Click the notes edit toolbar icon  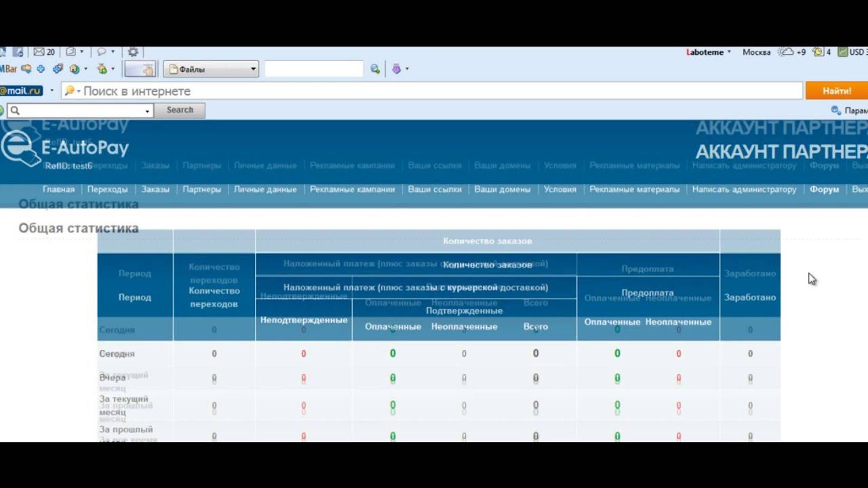71,52
